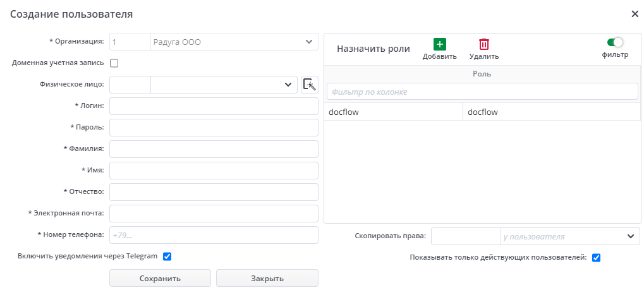Click the Радуга ООО organization value
This screenshot has height=290, width=644.
pos(177,42)
